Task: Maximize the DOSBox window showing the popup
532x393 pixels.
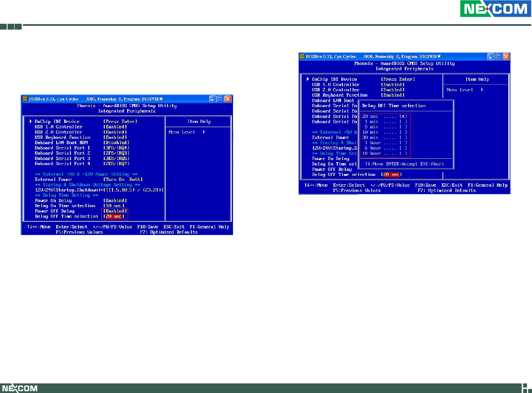Action: click(x=498, y=56)
